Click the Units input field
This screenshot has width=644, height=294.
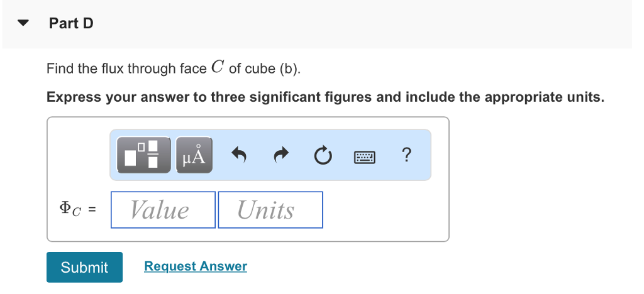click(x=270, y=210)
